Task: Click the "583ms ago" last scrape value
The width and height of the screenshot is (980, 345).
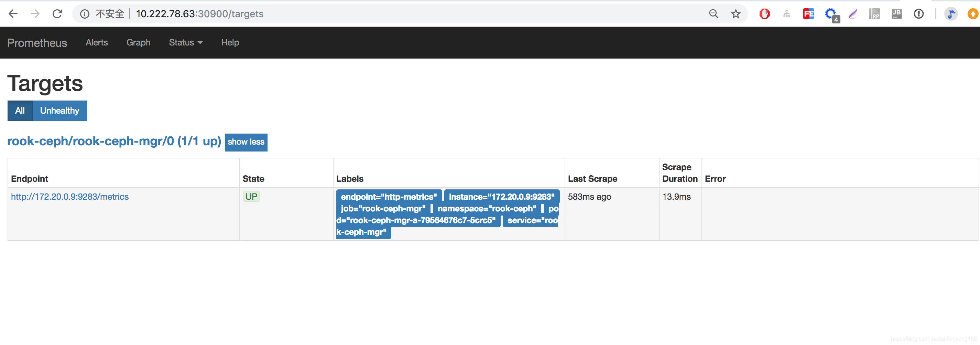Action: 589,197
